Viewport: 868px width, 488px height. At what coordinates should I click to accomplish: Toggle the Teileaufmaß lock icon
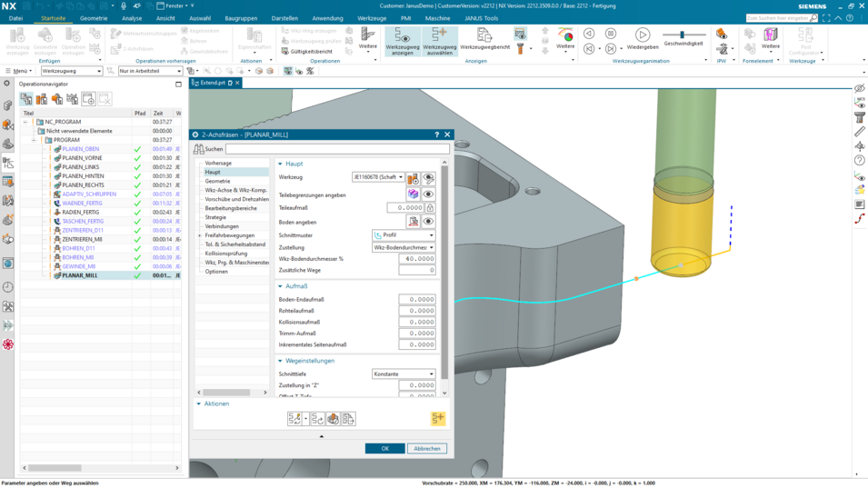430,208
